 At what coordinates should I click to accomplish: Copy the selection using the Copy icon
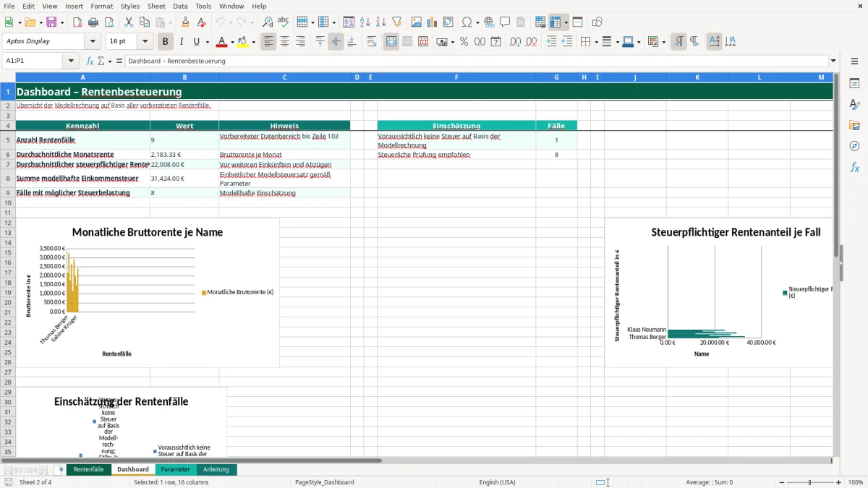(144, 22)
